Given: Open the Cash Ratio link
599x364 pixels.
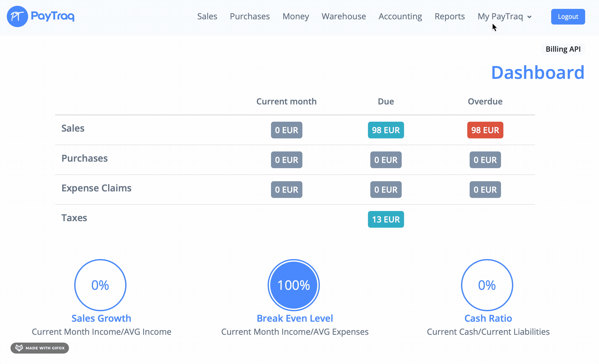Looking at the screenshot, I should 488,318.
